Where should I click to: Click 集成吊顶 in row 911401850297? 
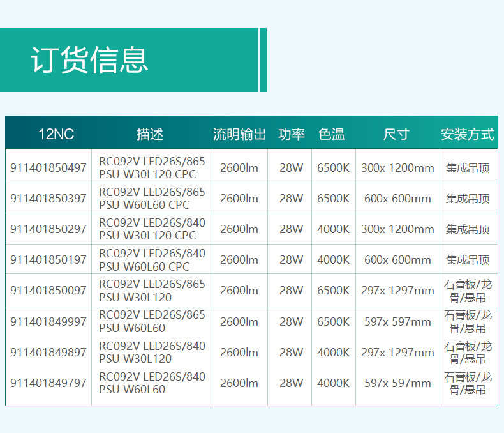pyautogui.click(x=468, y=229)
